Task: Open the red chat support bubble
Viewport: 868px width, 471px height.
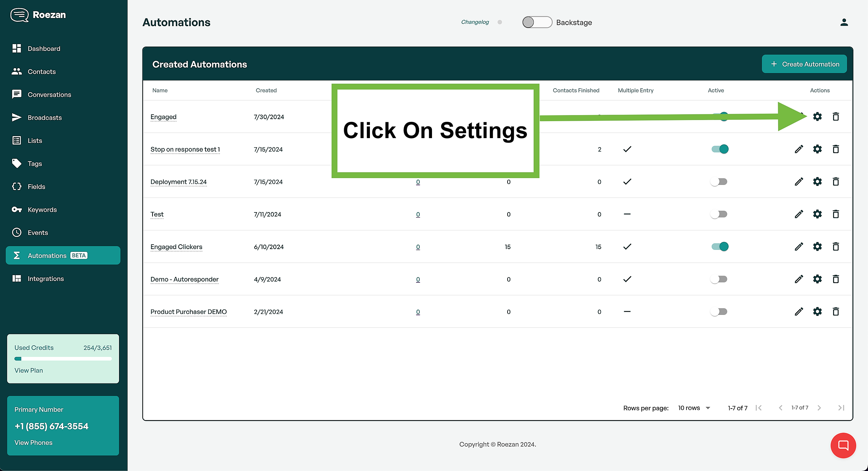Action: (x=843, y=445)
